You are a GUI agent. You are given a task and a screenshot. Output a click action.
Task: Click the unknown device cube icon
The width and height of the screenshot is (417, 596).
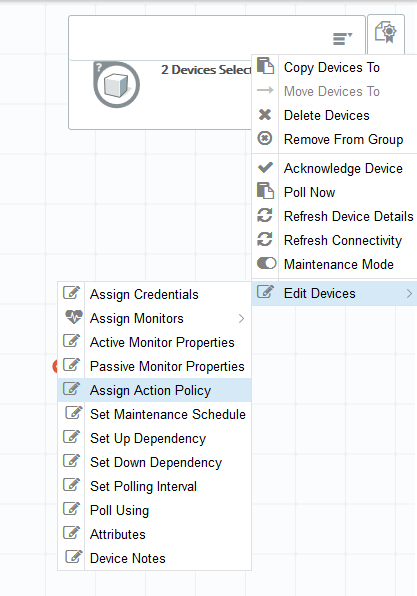[x=116, y=84]
